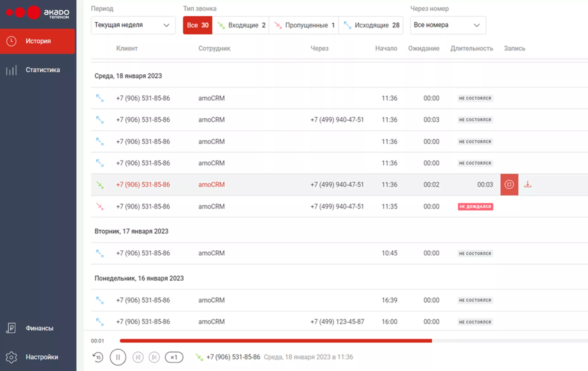Filter by Пропущенные 1 calls
This screenshot has height=371, width=588.
coord(304,25)
